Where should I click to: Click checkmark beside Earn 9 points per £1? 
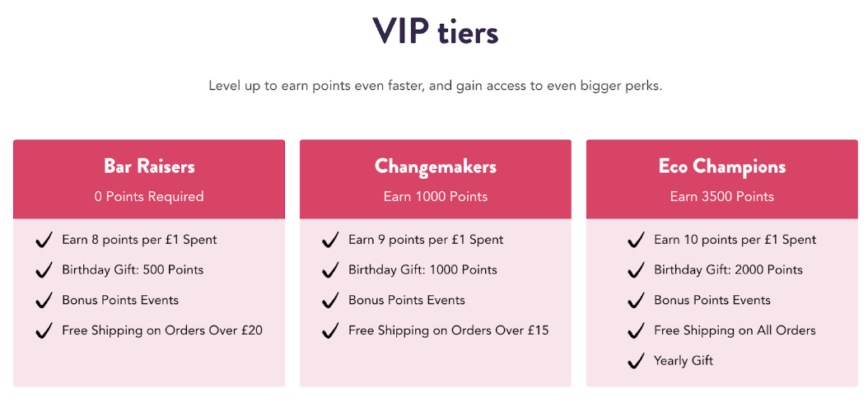[x=330, y=241]
